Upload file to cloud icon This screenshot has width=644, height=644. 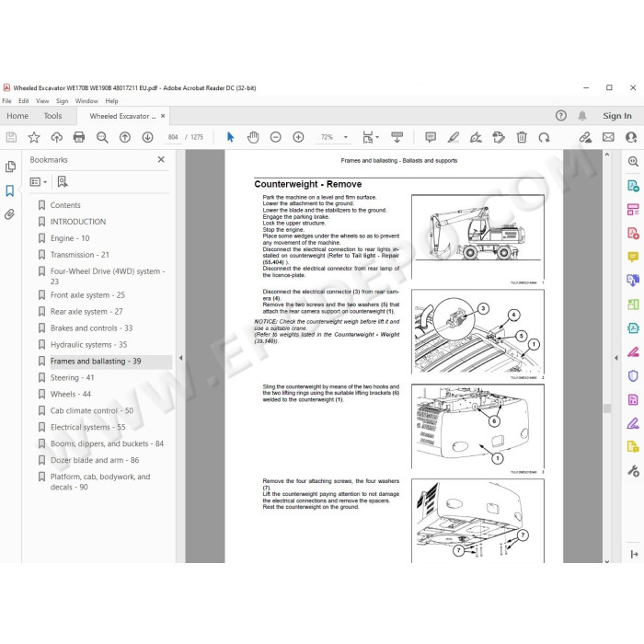(57, 137)
